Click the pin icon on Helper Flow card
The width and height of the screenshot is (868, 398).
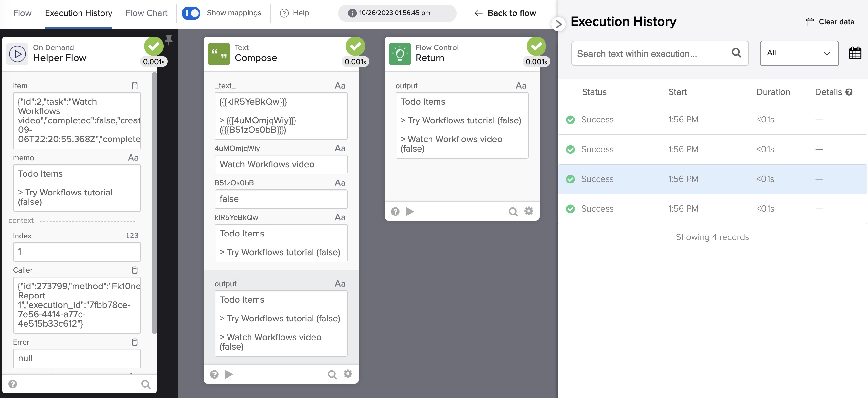(169, 40)
